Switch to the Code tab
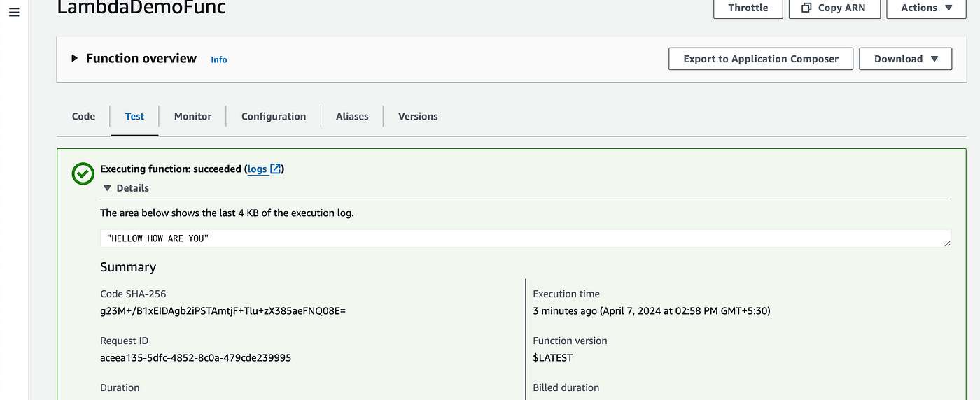Viewport: 980px width, 400px height. tap(83, 116)
